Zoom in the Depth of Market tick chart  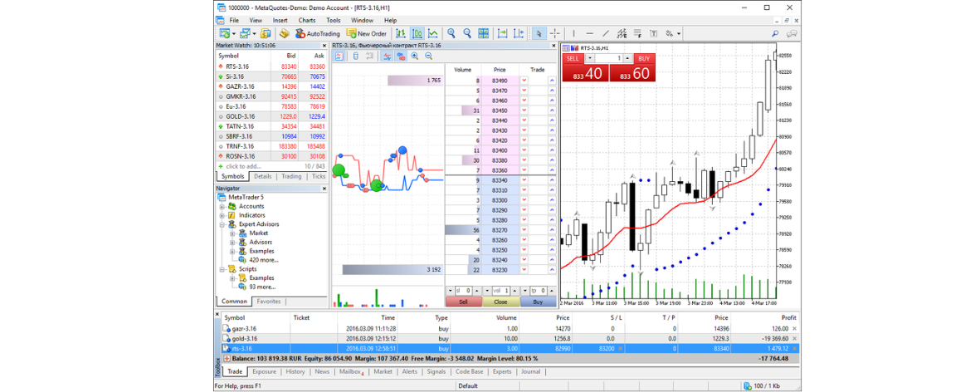coord(414,56)
